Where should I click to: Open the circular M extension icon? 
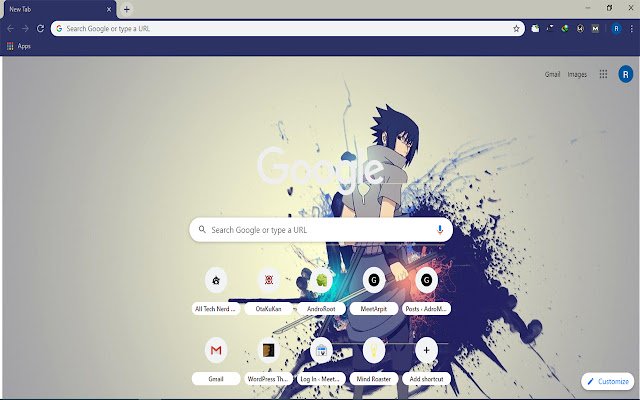580,29
